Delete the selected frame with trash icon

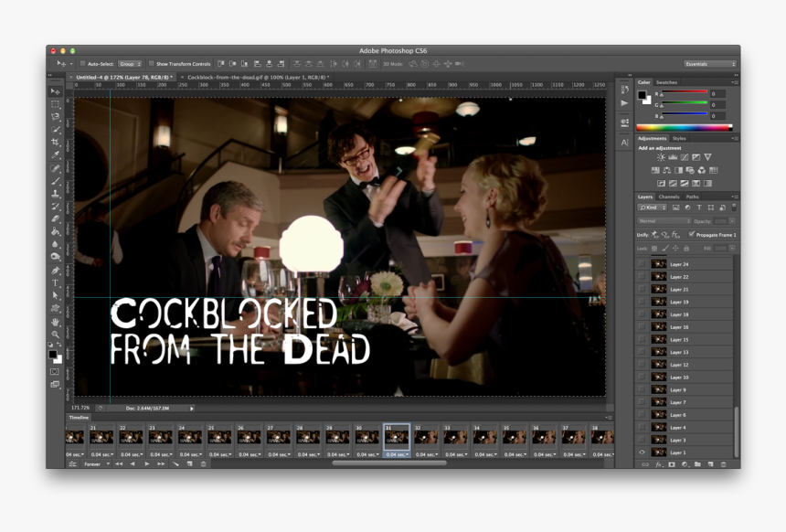203,463
